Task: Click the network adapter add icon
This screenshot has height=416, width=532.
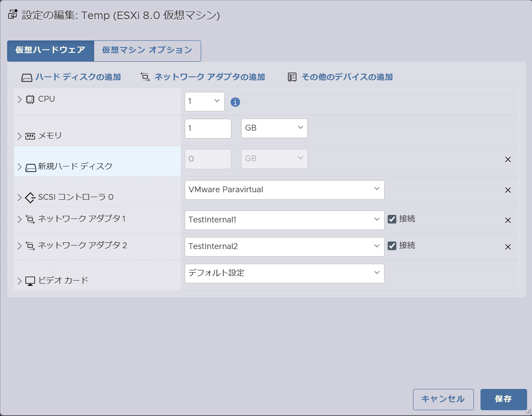Action: point(145,77)
